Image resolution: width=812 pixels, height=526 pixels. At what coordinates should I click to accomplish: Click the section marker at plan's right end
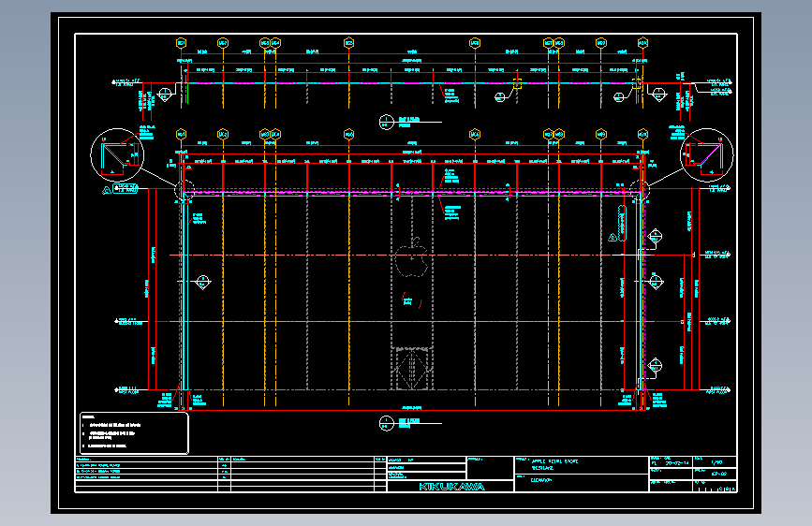(658, 95)
